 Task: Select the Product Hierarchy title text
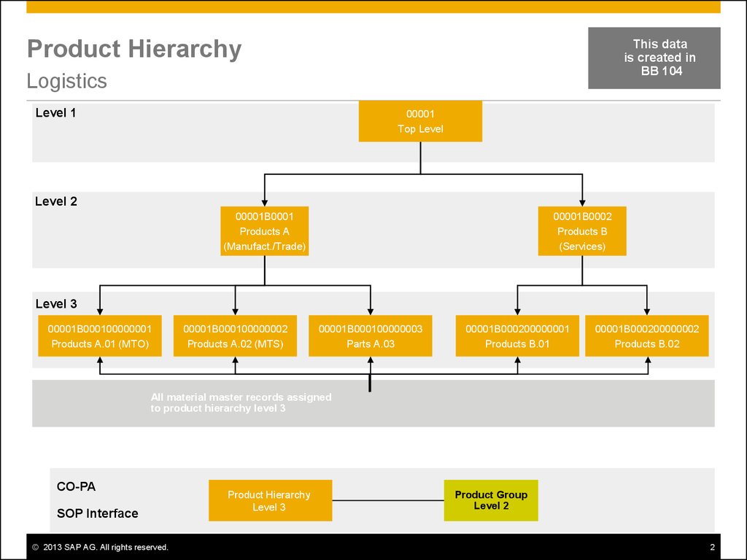tap(134, 49)
